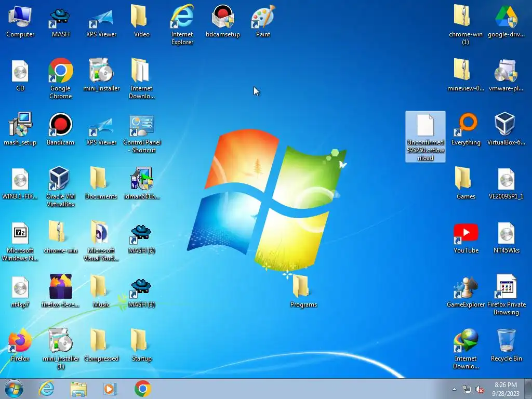Select the Paint shortcut

coord(263,21)
